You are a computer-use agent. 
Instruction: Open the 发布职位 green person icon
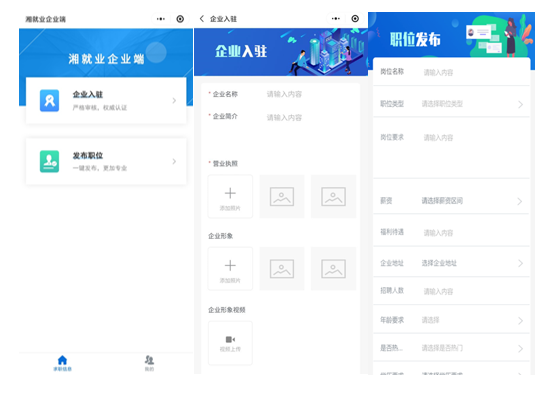(x=49, y=162)
